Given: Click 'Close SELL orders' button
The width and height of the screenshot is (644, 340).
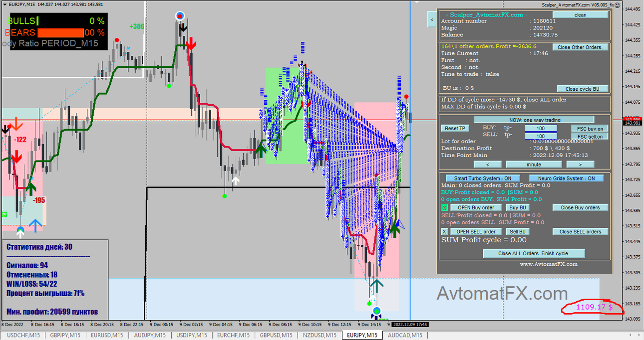Looking at the screenshot, I should 581,231.
